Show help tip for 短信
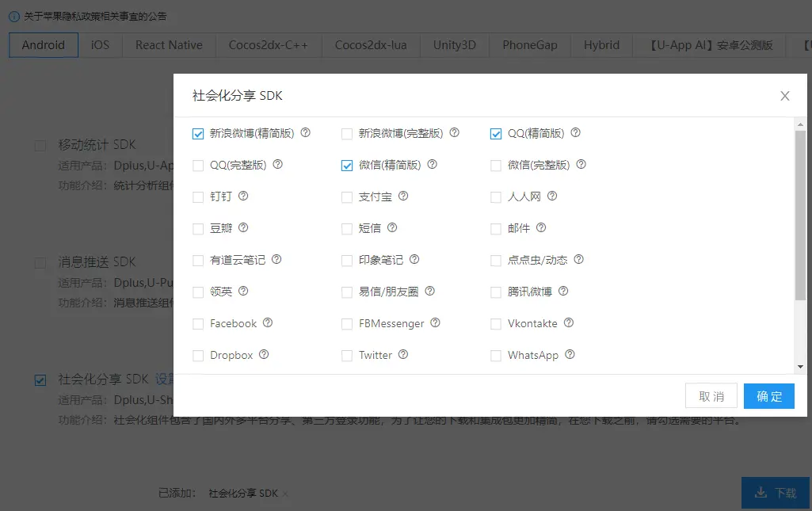This screenshot has width=812, height=511. point(392,227)
